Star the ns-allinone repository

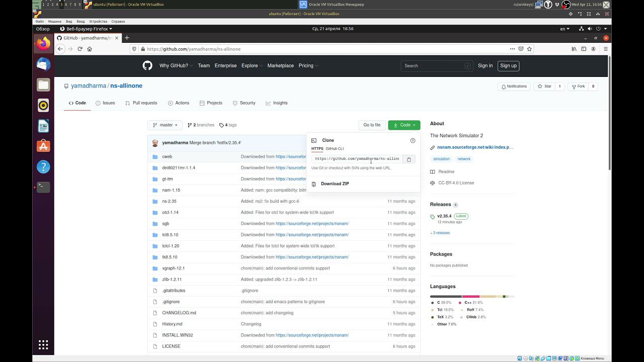point(545,86)
